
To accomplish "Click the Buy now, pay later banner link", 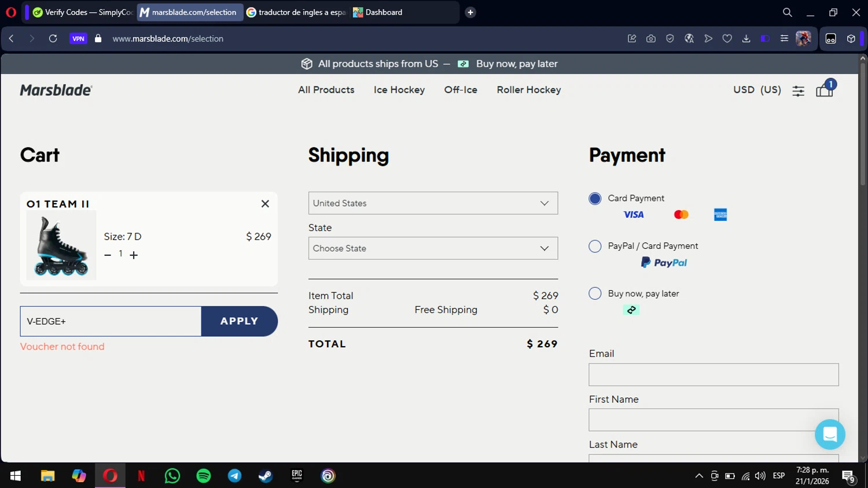I will [517, 64].
